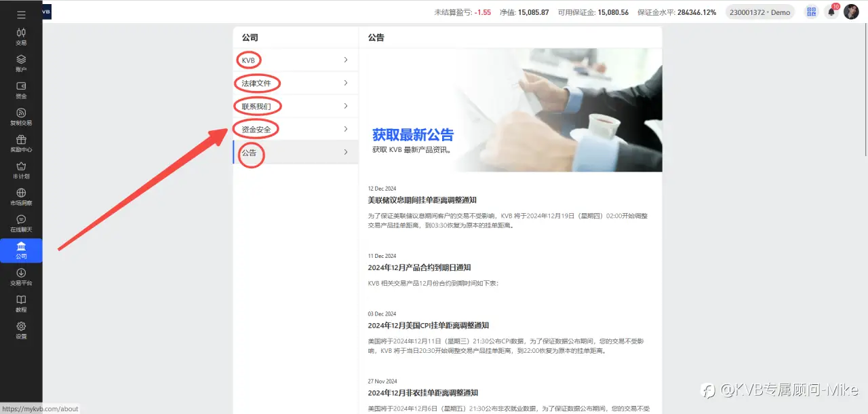Viewport: 868px width, 414px height.
Task: Click the 27 Nov 2024 date
Action: pos(382,381)
